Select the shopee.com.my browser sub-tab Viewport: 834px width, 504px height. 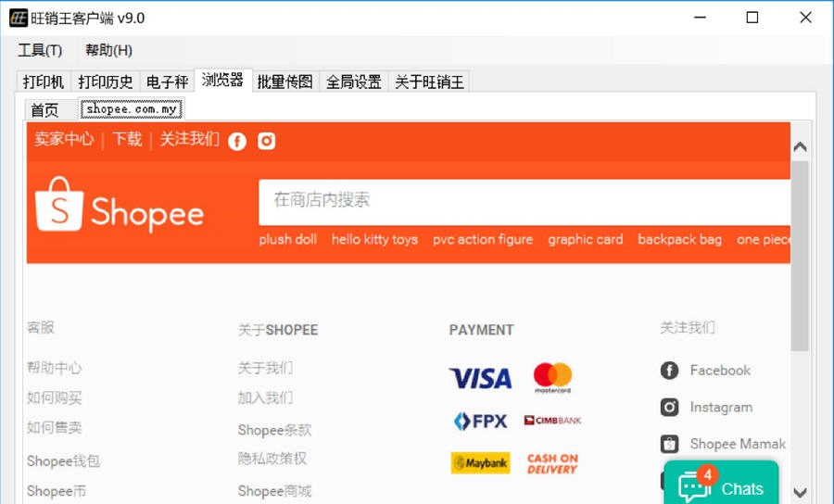point(132,109)
